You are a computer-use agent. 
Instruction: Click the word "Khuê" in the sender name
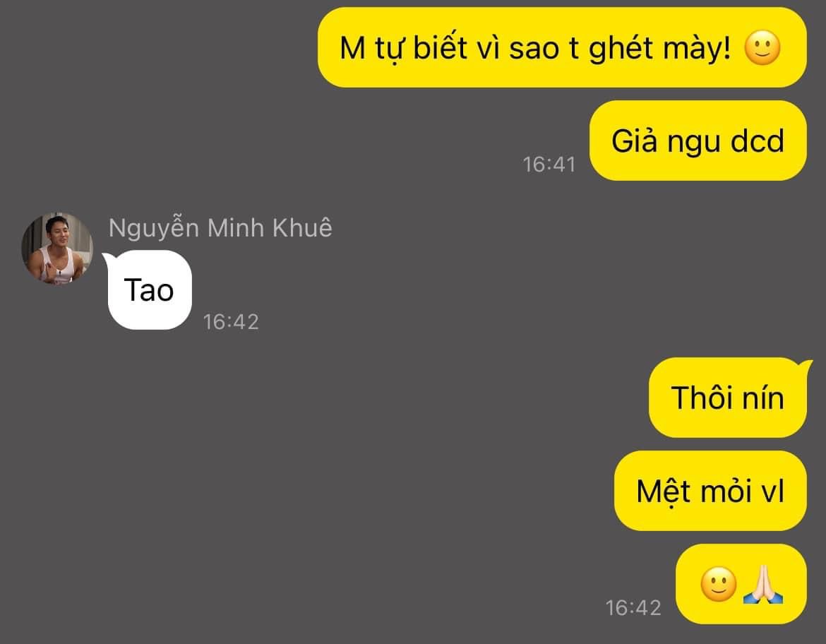tap(302, 228)
